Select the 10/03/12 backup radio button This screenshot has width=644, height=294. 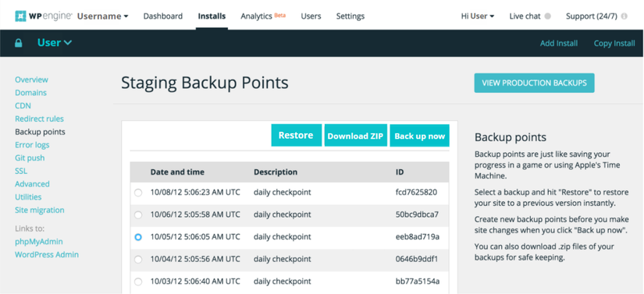click(138, 282)
